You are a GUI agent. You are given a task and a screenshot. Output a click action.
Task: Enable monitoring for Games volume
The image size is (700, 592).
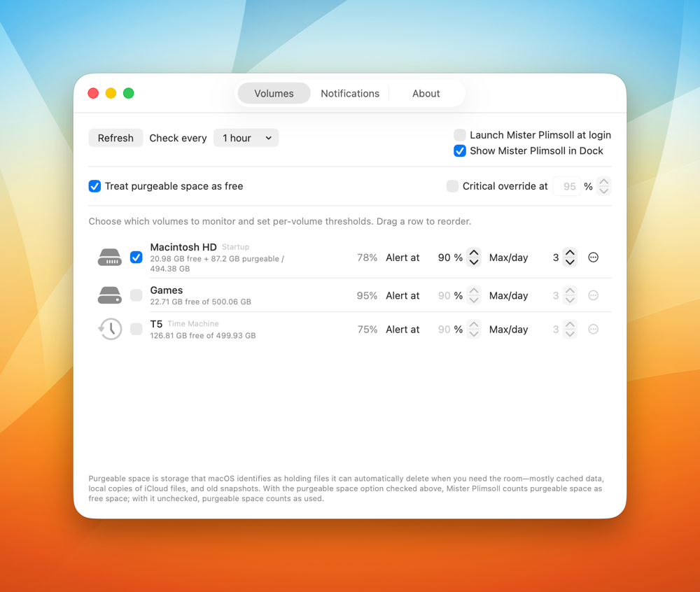click(x=136, y=295)
